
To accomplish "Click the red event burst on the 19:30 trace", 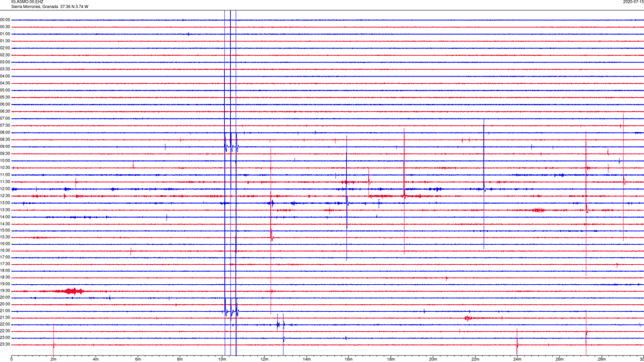I will [x=72, y=291].
